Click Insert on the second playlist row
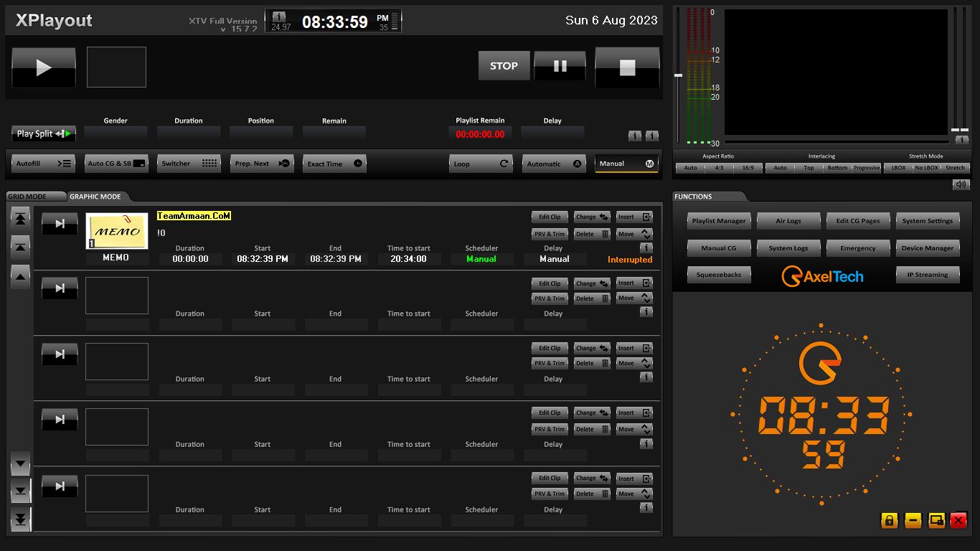Screen dimensions: 980x551 634,283
